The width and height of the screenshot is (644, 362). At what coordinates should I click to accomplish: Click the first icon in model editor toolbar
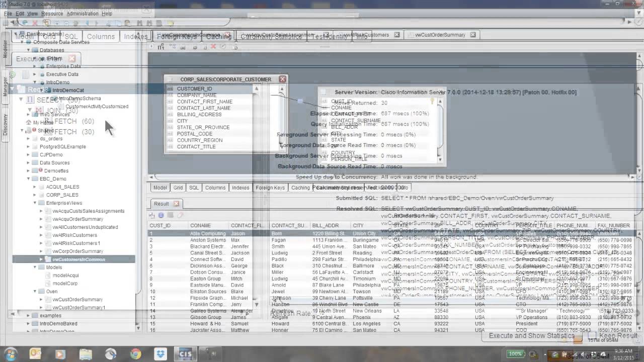click(161, 47)
